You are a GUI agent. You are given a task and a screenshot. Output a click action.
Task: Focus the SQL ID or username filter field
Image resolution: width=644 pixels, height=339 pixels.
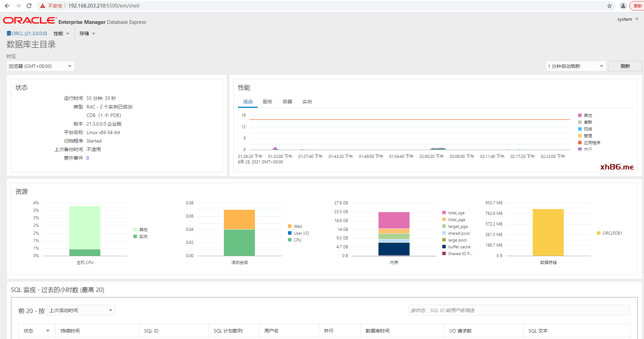click(x=519, y=310)
